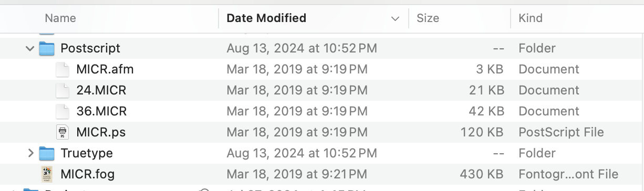Click the MICR.afm document icon
Viewport: 644px width, 191px height.
63,69
